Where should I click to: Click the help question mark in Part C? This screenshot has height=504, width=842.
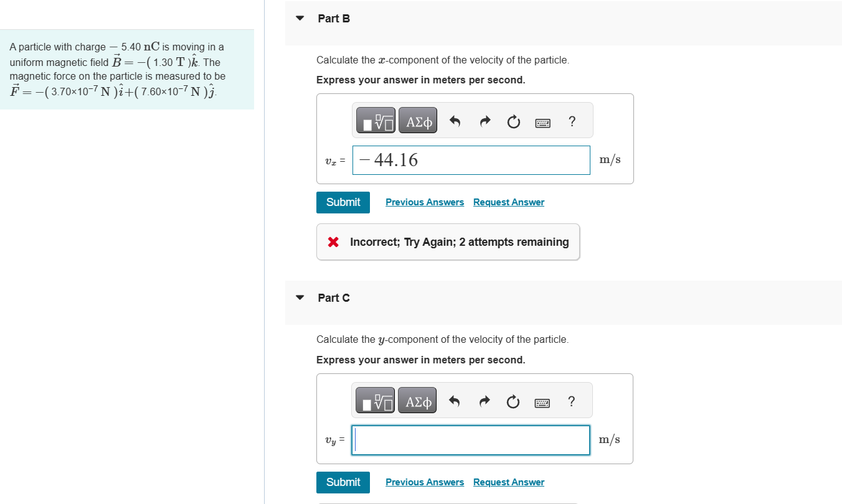(571, 401)
